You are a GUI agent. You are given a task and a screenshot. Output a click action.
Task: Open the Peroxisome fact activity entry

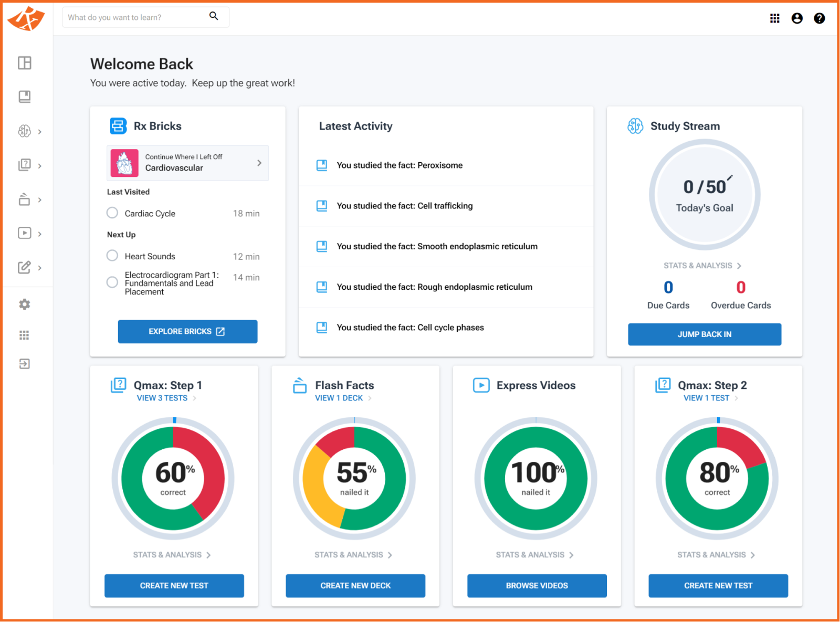pos(399,165)
